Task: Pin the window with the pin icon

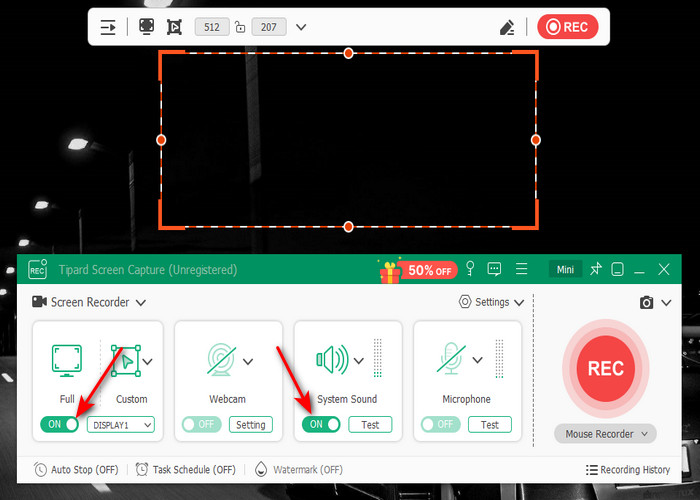Action: tap(596, 269)
